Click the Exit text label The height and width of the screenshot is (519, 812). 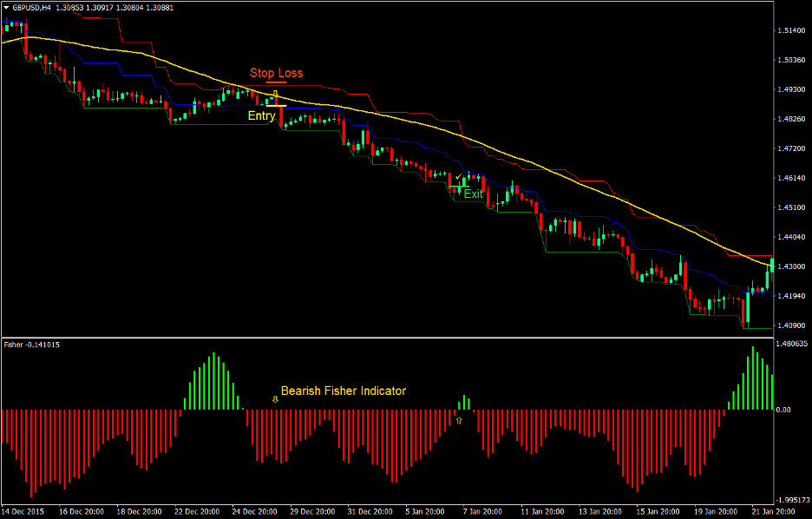coord(473,194)
